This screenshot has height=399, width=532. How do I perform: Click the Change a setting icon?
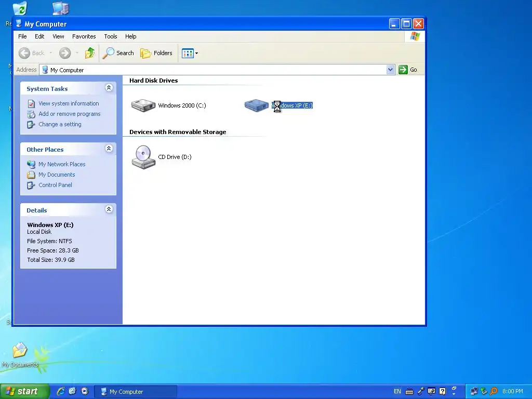coord(31,125)
